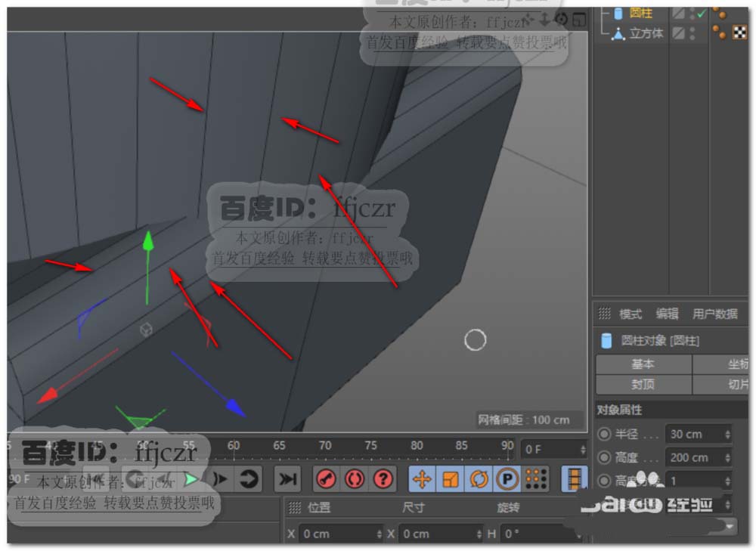Click the record active objects keyframe button
The height and width of the screenshot is (551, 756).
click(327, 479)
